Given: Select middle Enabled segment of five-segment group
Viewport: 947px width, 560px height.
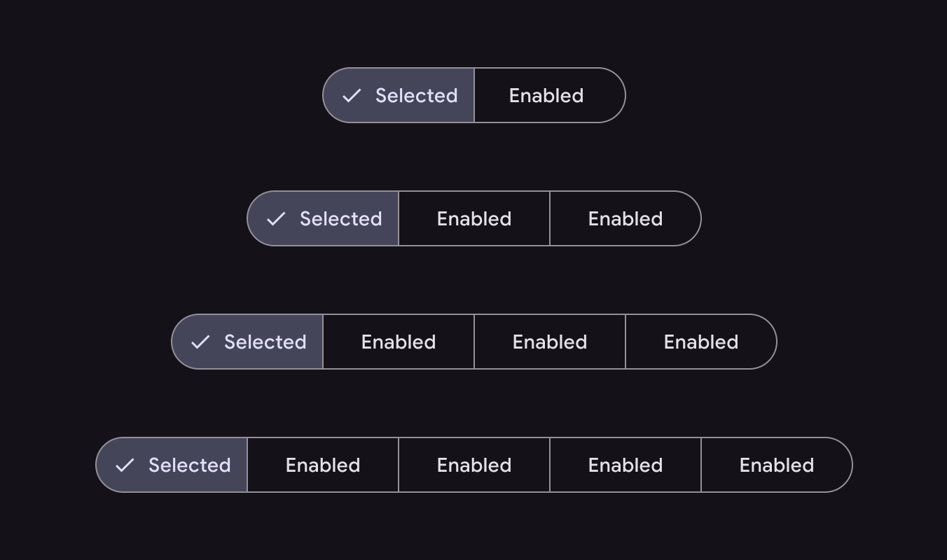Looking at the screenshot, I should tap(474, 465).
